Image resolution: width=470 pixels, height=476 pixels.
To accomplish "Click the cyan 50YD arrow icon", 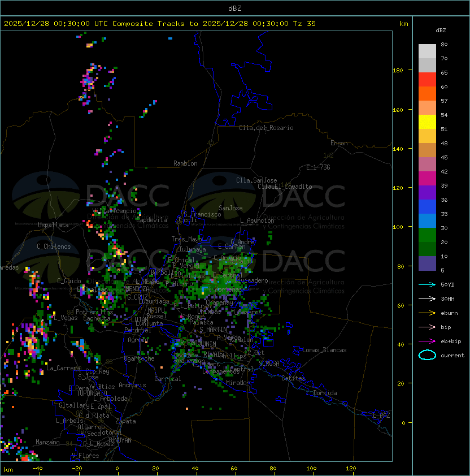I will 427,285.
